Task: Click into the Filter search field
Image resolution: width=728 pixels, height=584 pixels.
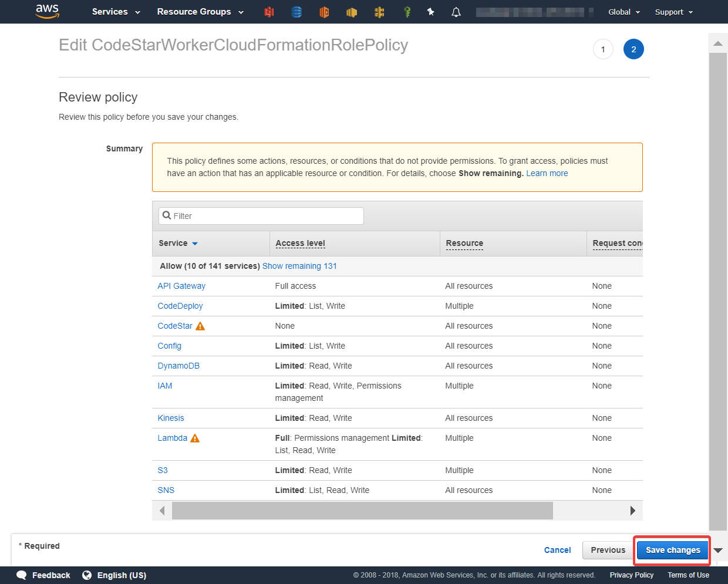Action: pos(261,216)
